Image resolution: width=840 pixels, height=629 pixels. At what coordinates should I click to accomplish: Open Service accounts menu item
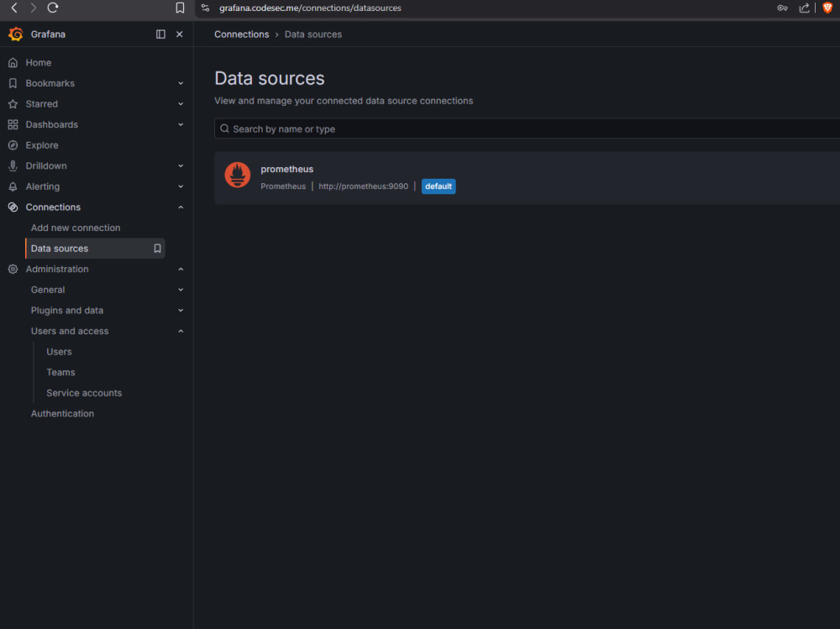click(84, 393)
